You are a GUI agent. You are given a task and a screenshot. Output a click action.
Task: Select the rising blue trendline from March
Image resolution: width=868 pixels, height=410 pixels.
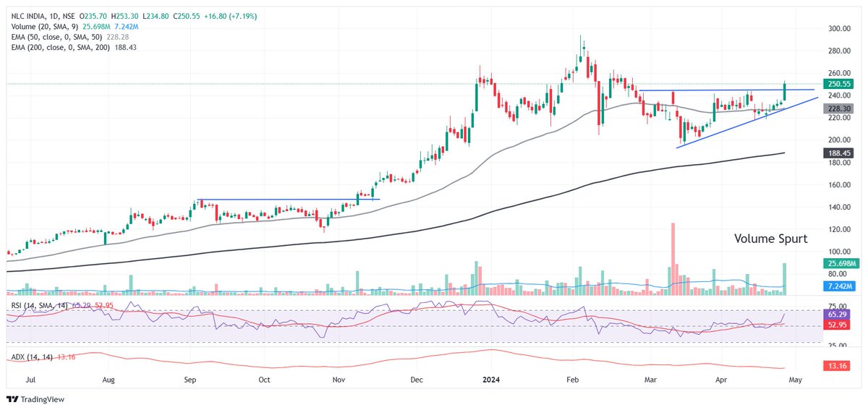pos(746,122)
